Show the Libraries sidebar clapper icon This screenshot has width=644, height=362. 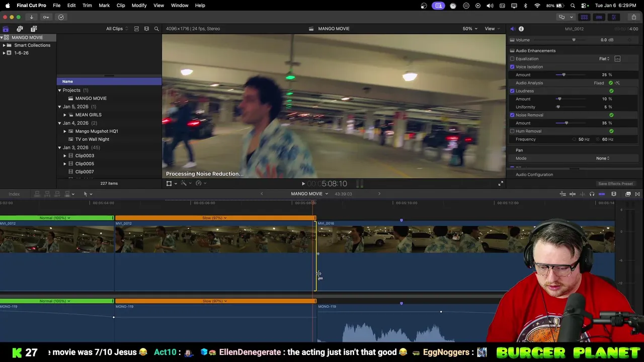pos(6,29)
